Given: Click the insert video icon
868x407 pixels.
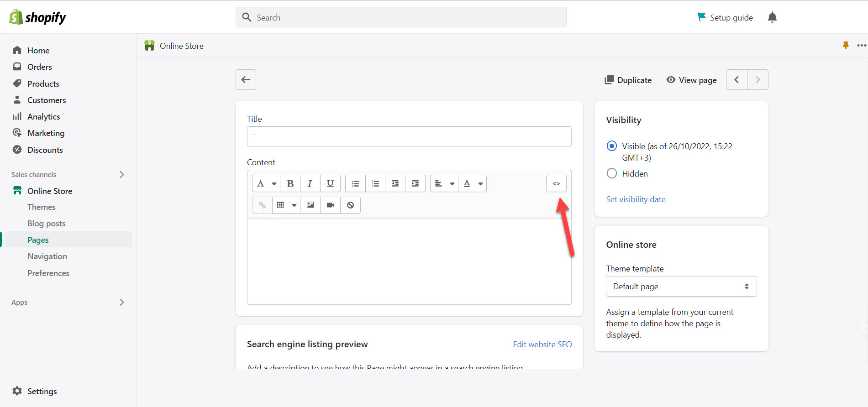Looking at the screenshot, I should (x=330, y=205).
